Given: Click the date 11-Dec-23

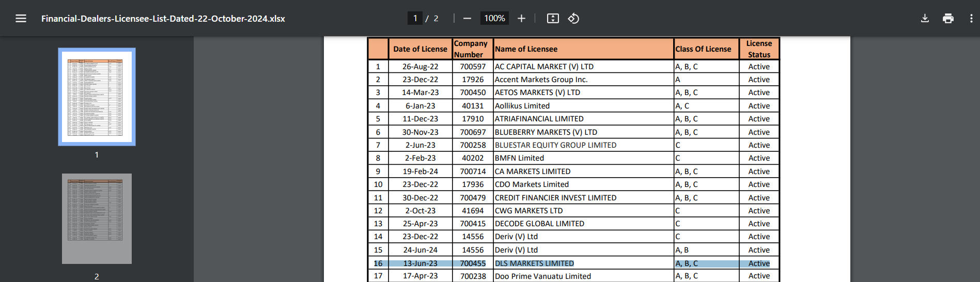Looking at the screenshot, I should pyautogui.click(x=420, y=119).
